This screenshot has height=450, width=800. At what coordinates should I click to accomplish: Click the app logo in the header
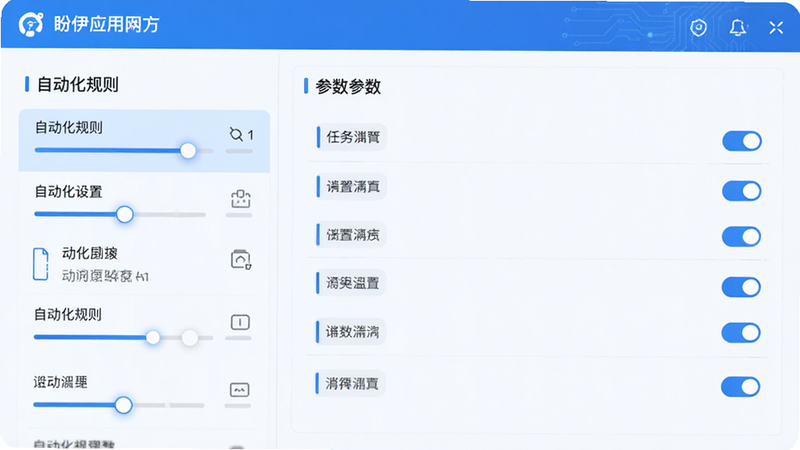(31, 24)
